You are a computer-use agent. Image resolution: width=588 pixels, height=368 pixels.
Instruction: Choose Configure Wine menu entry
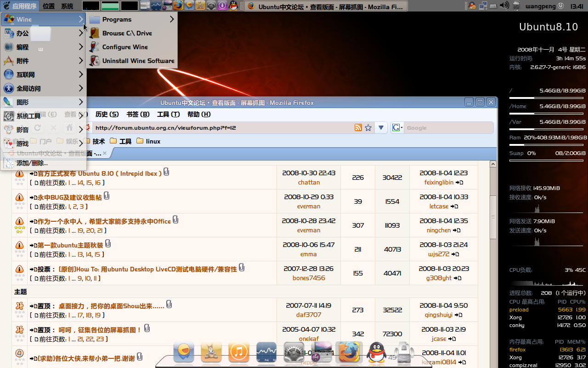pyautogui.click(x=131, y=47)
